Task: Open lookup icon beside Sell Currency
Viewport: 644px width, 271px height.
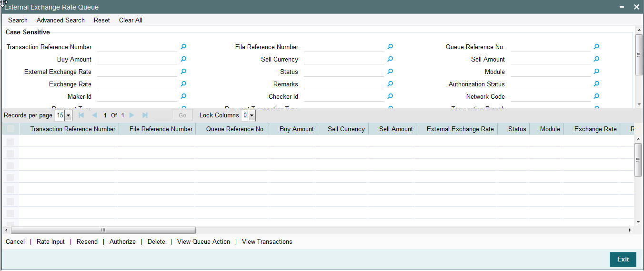Action: [390, 59]
